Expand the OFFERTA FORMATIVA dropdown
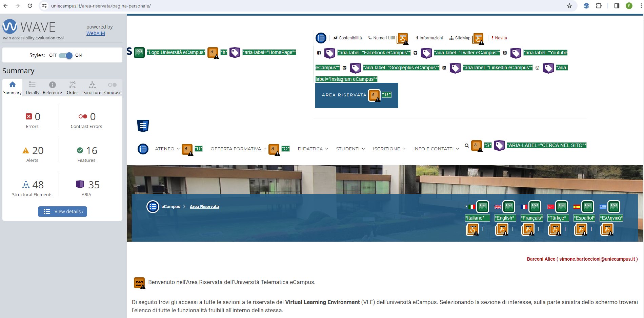 pyautogui.click(x=238, y=149)
